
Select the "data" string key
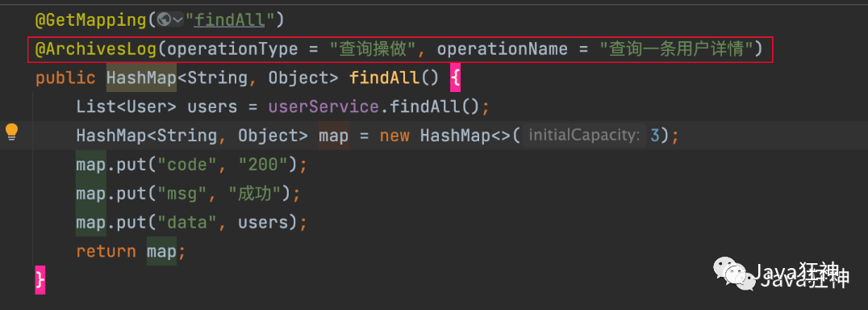tap(188, 223)
